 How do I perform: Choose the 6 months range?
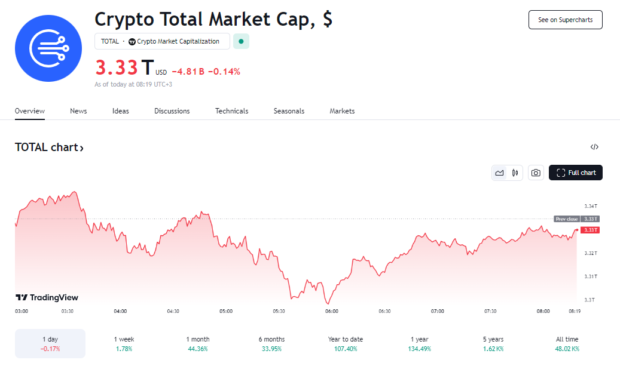click(x=272, y=343)
